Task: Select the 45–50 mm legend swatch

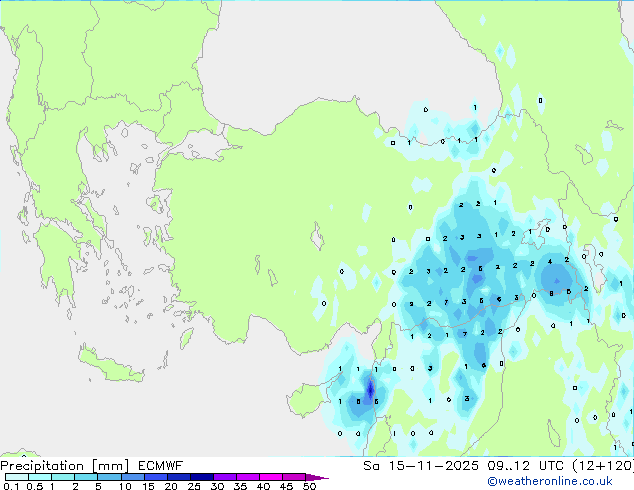Action: tap(294, 477)
